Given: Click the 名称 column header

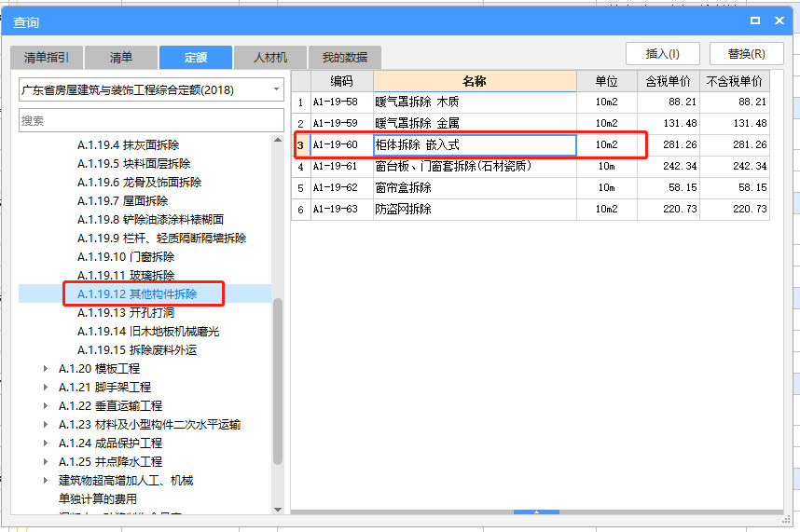Looking at the screenshot, I should [x=475, y=81].
